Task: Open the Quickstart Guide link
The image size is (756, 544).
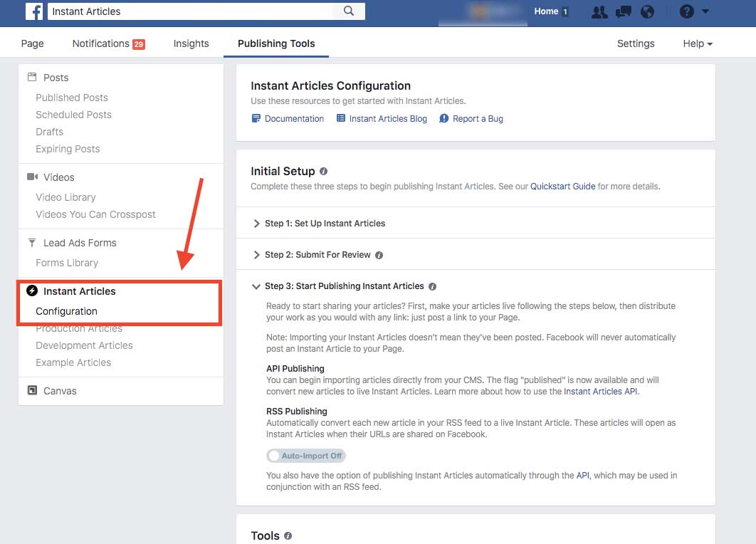Action: click(x=562, y=186)
